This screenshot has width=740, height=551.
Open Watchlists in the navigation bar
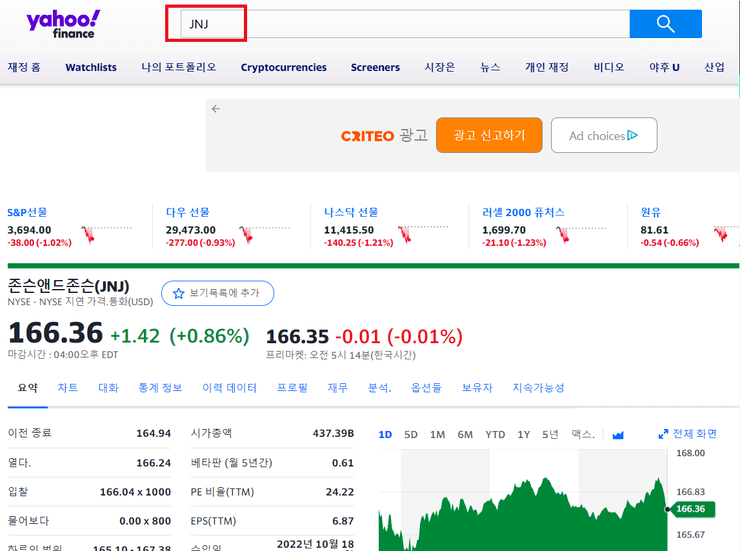coord(91,67)
